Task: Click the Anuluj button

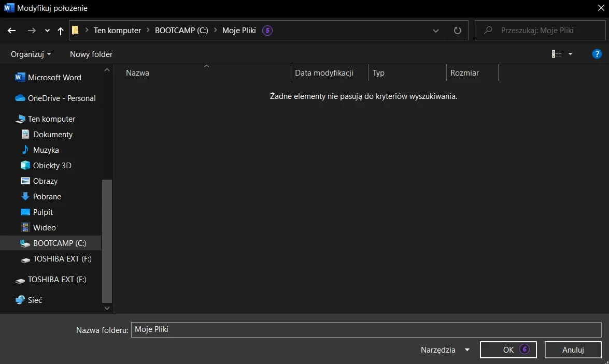Action: [x=573, y=350]
